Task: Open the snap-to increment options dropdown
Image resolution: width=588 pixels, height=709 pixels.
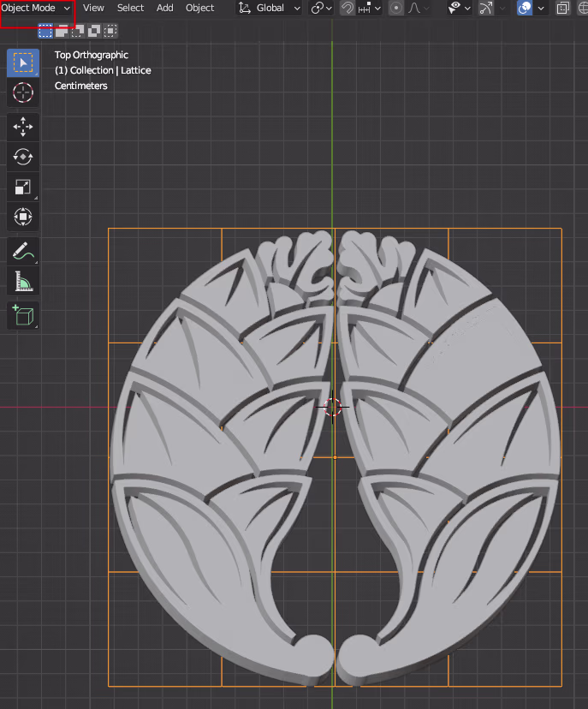Action: pyautogui.click(x=369, y=9)
